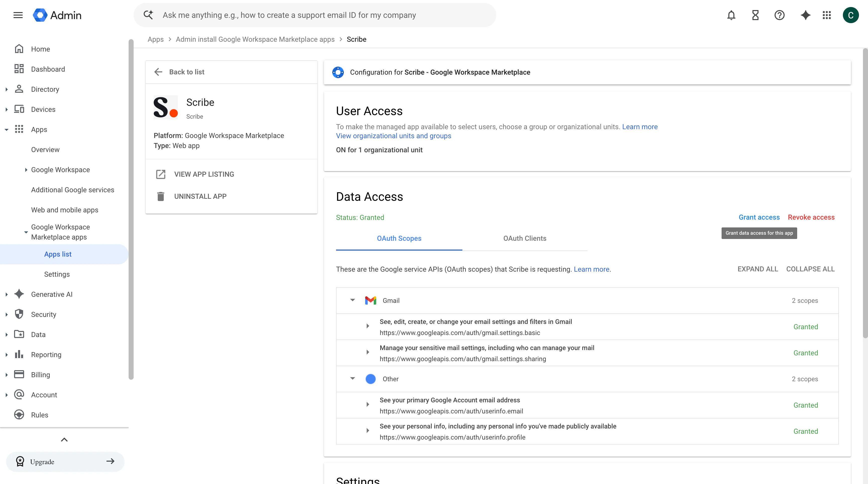Collapse Google Workspace Marketplace apps submenu
Image resolution: width=868 pixels, height=484 pixels.
pyautogui.click(x=26, y=232)
